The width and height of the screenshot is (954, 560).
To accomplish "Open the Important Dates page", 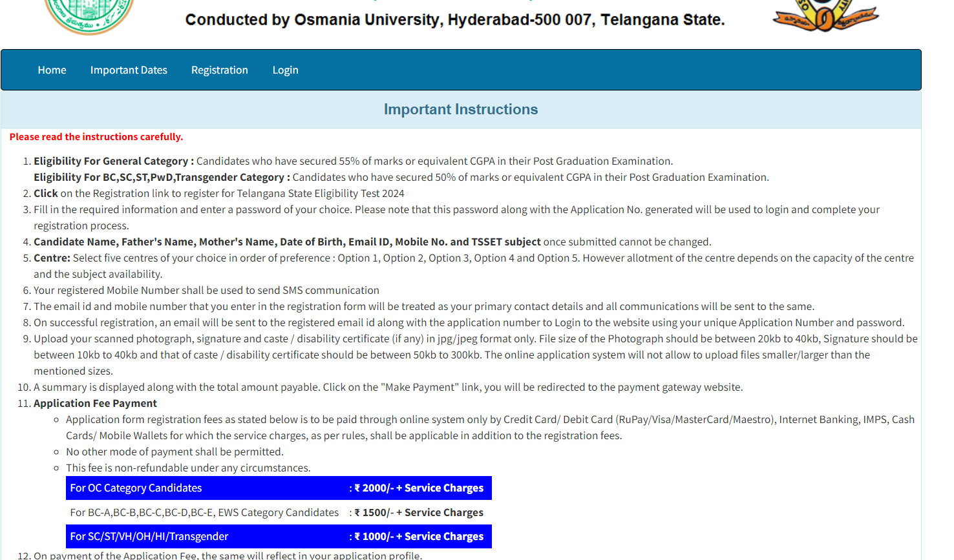I will (x=129, y=70).
